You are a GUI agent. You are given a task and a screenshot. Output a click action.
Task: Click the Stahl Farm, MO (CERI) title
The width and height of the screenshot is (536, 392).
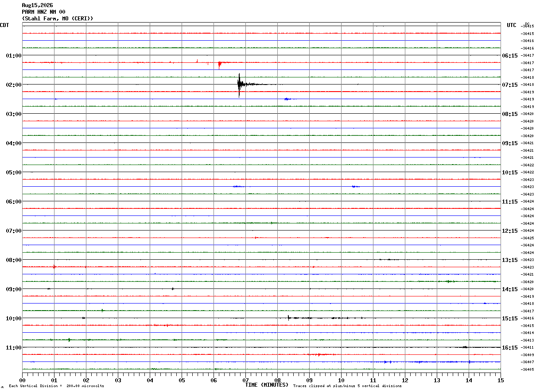click(58, 19)
